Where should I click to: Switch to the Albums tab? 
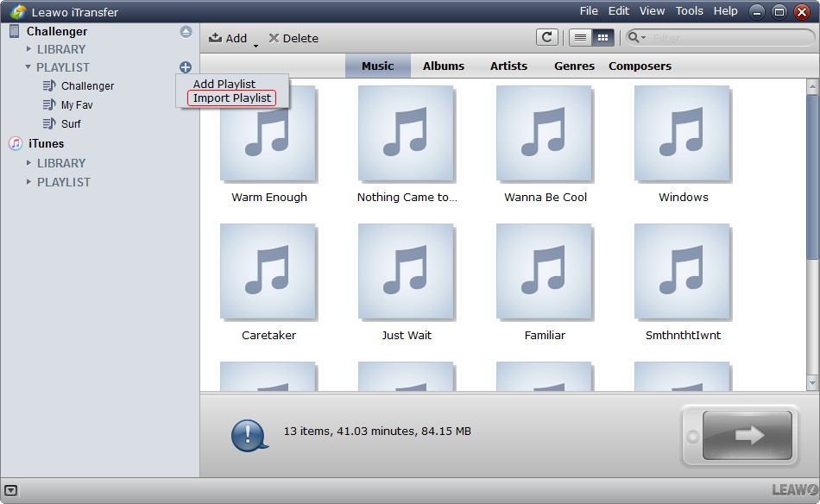point(444,66)
